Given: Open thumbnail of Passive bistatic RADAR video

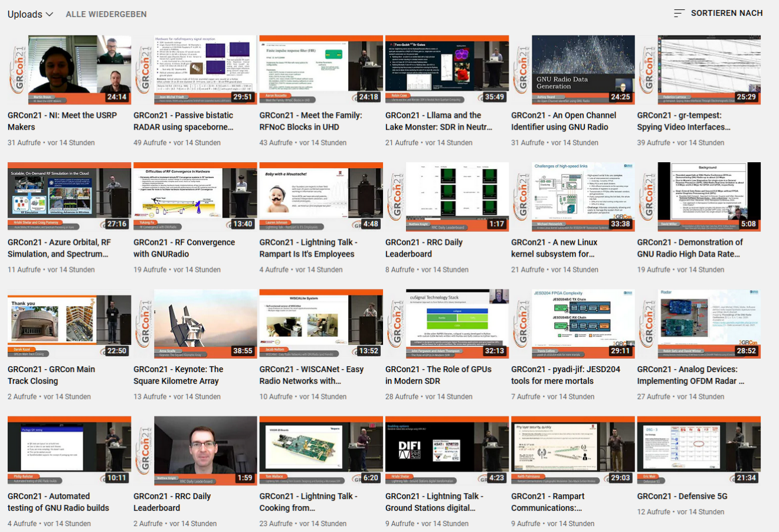Looking at the screenshot, I should coord(195,70).
